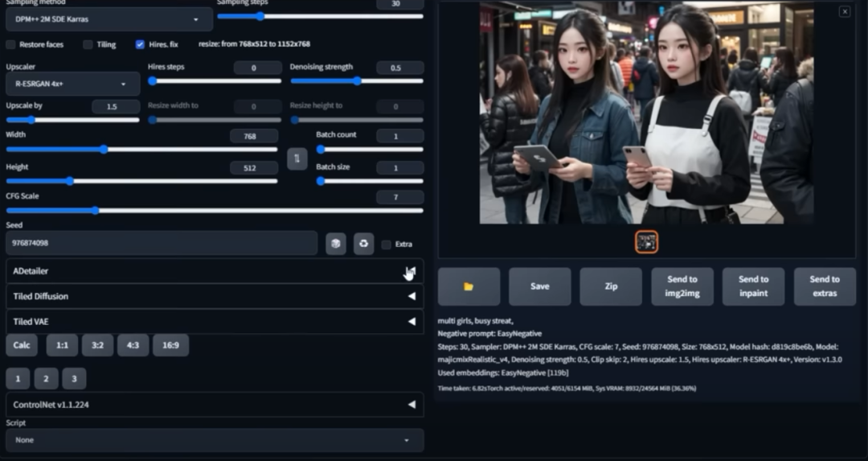Expand the ControlNet v1.1.224 section
This screenshot has width=868, height=461.
[x=215, y=405]
